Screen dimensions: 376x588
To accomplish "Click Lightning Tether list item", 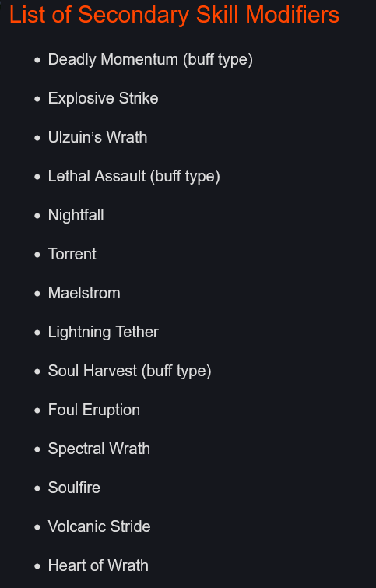I will (103, 333).
